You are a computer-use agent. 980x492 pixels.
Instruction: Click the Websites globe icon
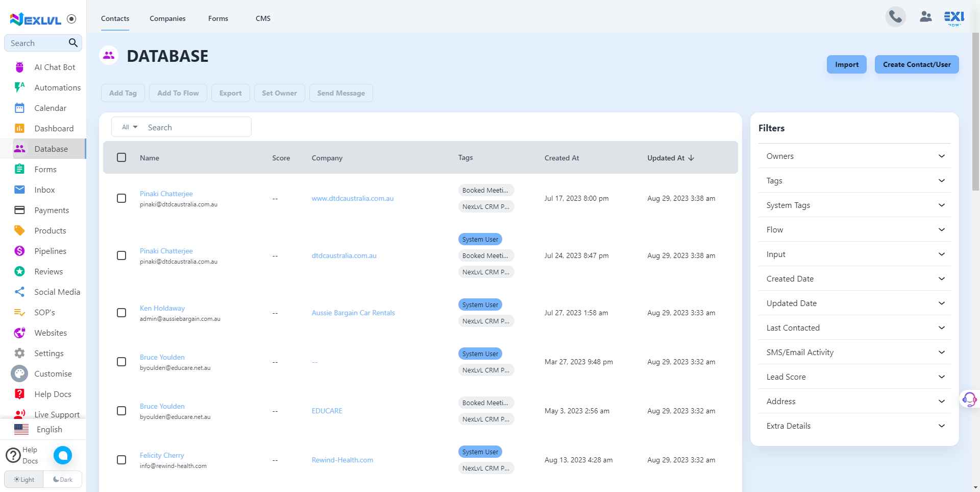point(19,333)
